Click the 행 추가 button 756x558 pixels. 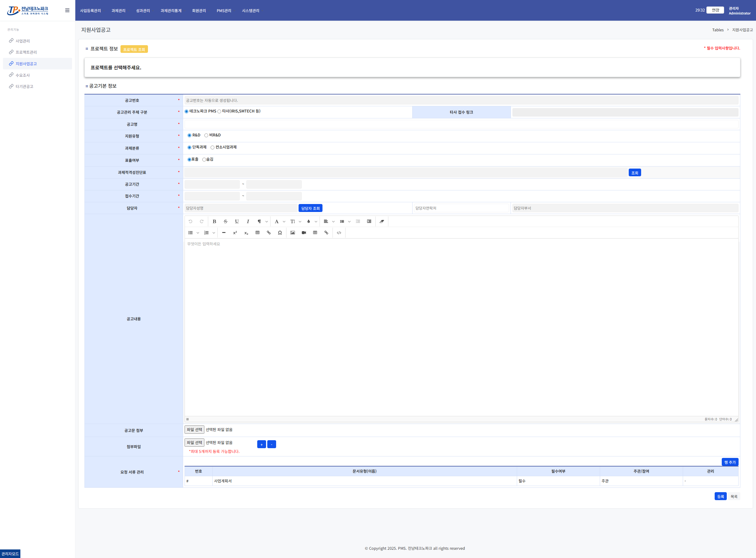pos(730,462)
